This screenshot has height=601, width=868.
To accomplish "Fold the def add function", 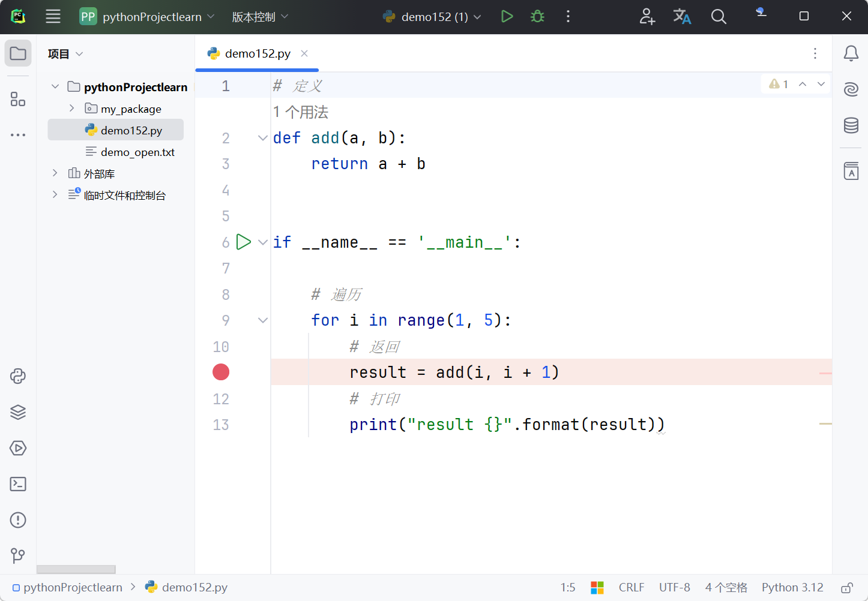I will [x=262, y=138].
